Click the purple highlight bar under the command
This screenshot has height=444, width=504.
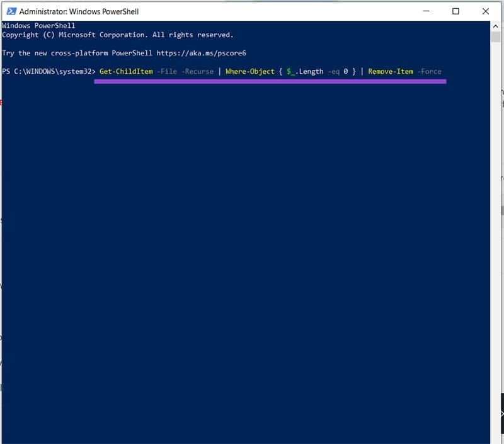[271, 80]
